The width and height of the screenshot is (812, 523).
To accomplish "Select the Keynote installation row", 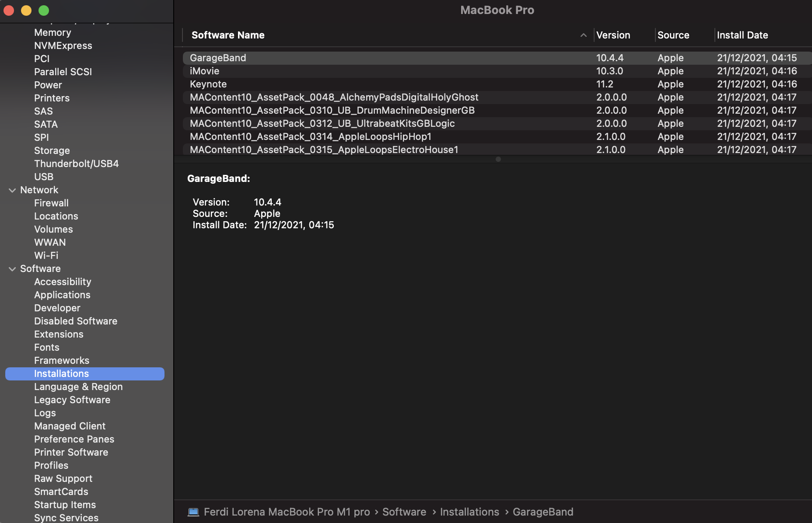I will (x=497, y=84).
